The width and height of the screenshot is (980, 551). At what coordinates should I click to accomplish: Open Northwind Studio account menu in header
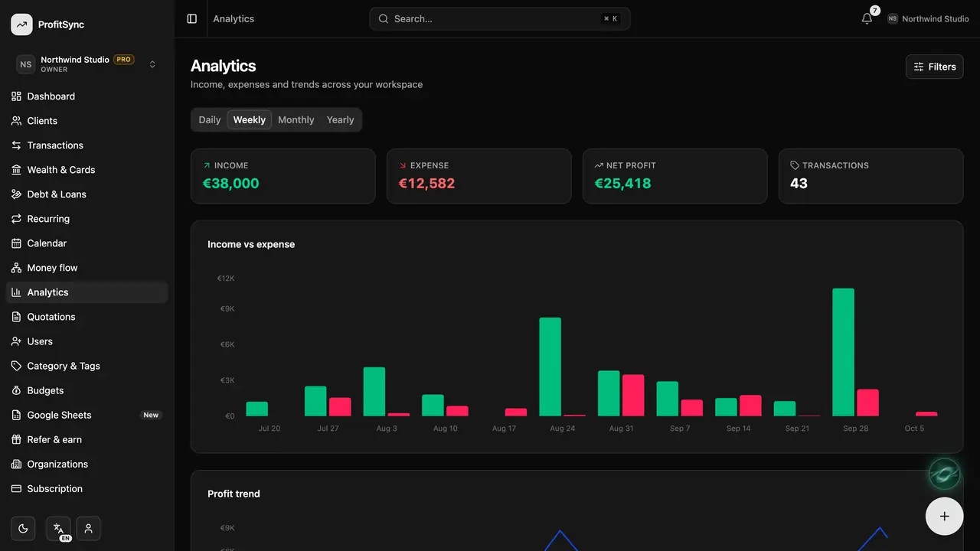tap(928, 18)
